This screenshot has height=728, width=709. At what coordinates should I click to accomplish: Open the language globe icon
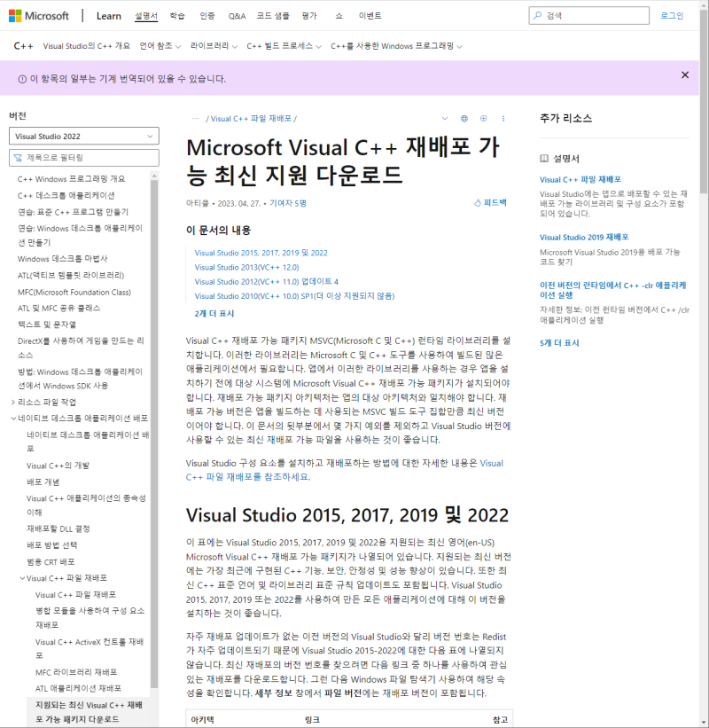coord(464,119)
